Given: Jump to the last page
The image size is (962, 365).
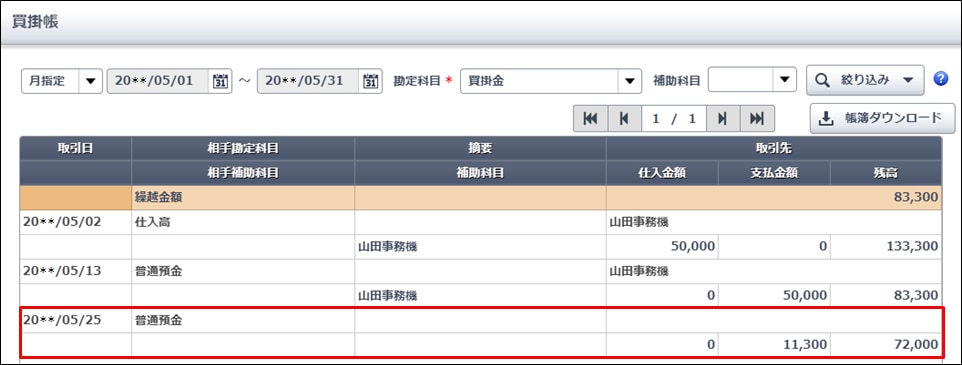Looking at the screenshot, I should click(x=757, y=119).
